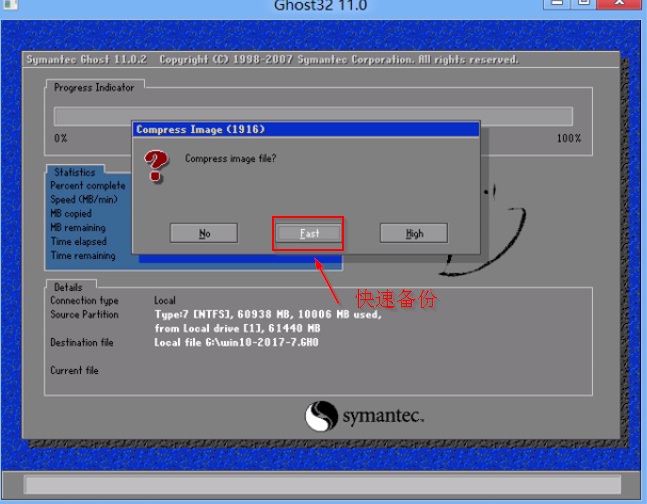Pick High compression button
This screenshot has width=647, height=504.
tap(414, 233)
